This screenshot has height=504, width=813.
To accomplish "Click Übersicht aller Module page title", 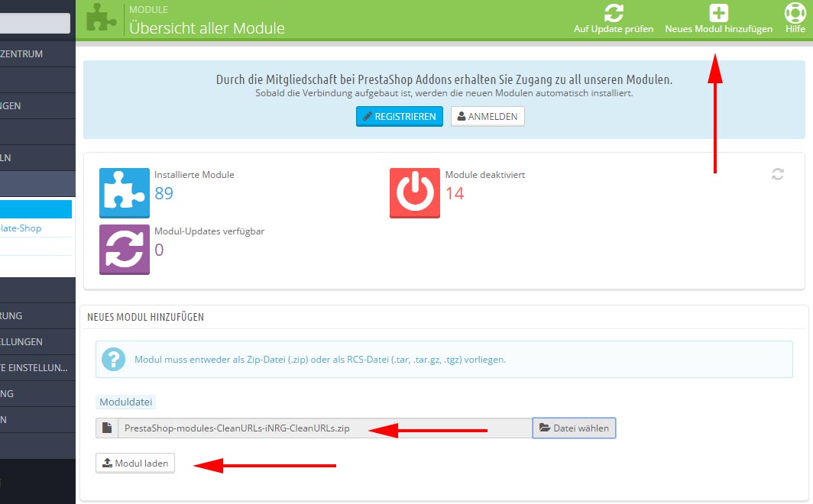I will 207,28.
